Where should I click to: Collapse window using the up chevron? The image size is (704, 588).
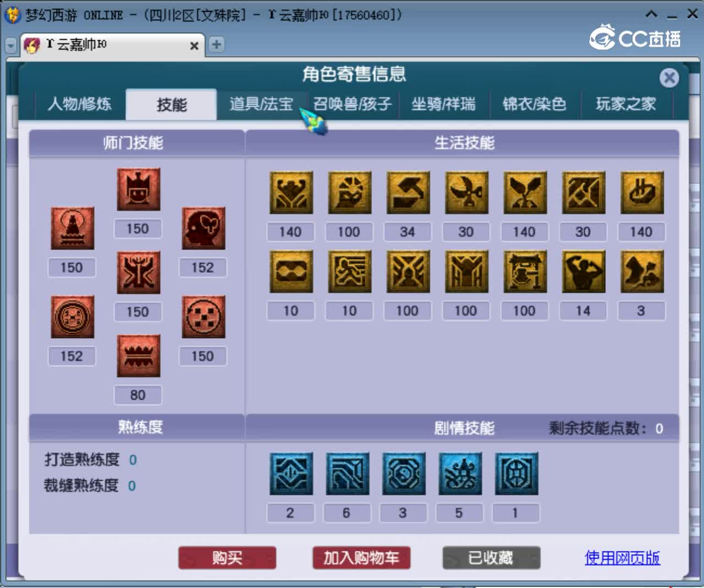point(651,14)
